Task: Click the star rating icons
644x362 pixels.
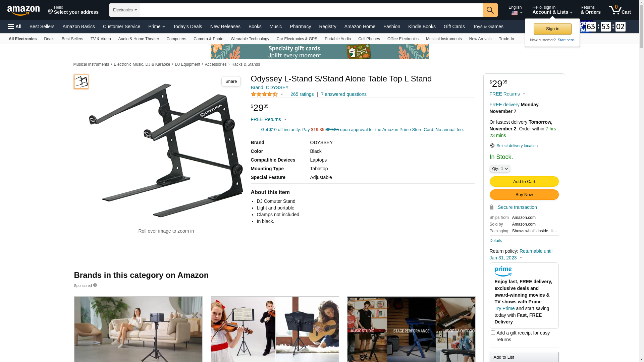Action: (x=264, y=94)
